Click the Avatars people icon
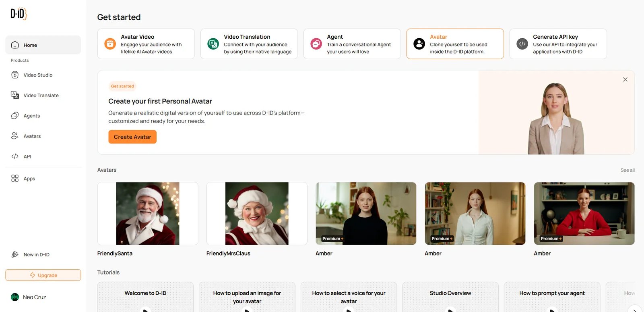 [x=15, y=136]
